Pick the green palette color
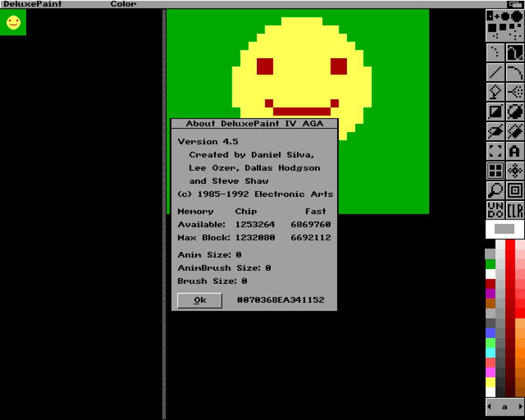This screenshot has width=525, height=420. [x=490, y=264]
